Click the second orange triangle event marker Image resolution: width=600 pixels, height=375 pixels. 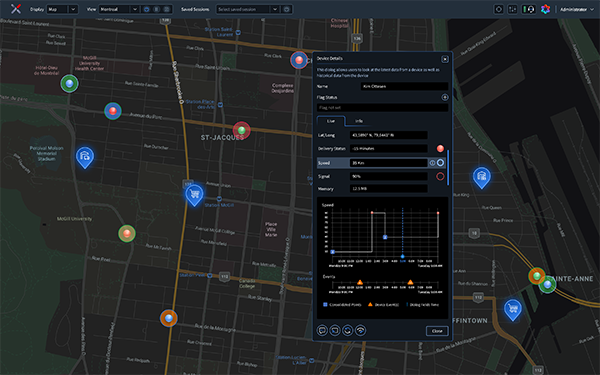pos(410,282)
